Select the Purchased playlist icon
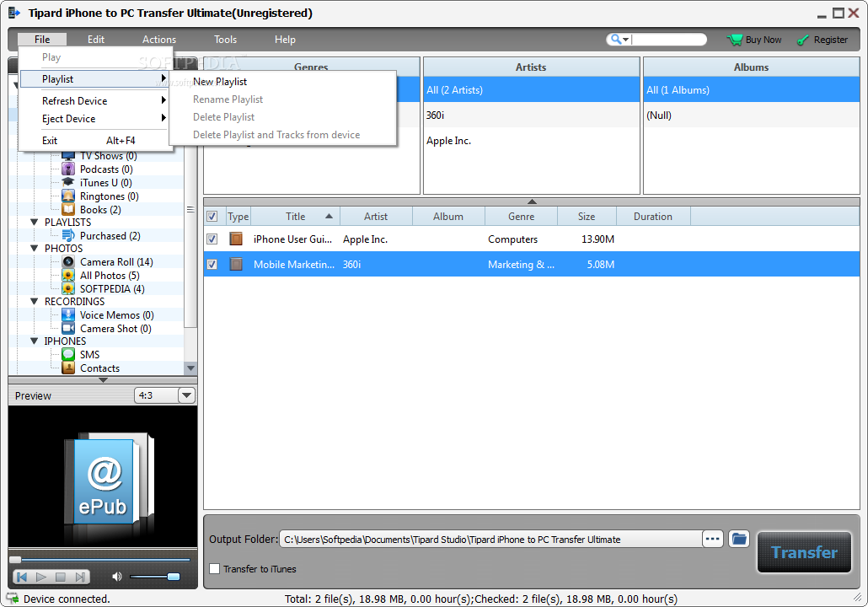868x607 pixels. click(68, 235)
